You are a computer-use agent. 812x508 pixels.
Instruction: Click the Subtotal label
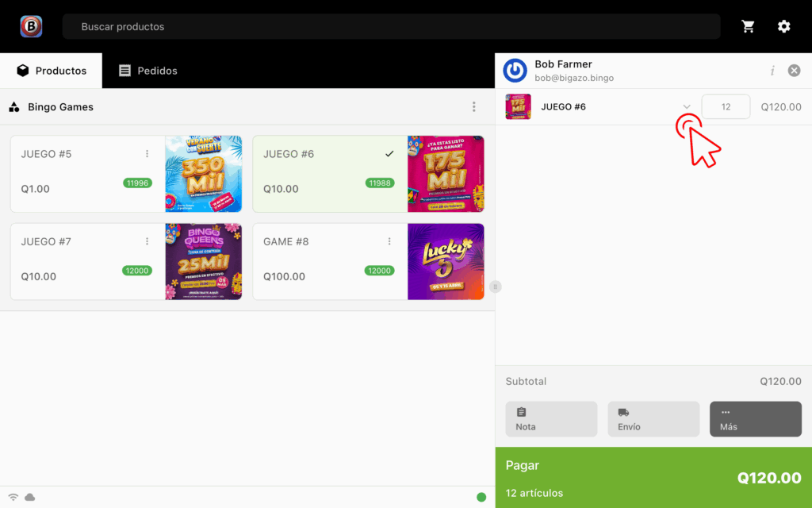click(x=526, y=382)
